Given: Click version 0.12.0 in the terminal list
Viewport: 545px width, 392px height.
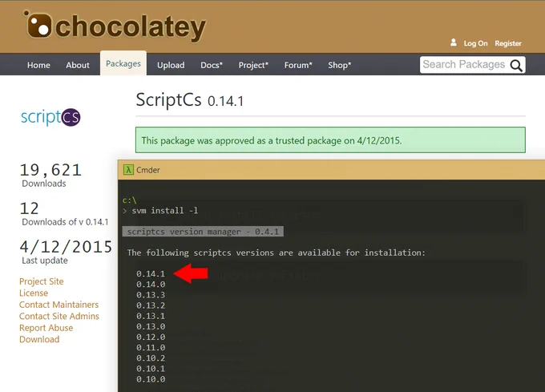Looking at the screenshot, I should click(x=151, y=337).
